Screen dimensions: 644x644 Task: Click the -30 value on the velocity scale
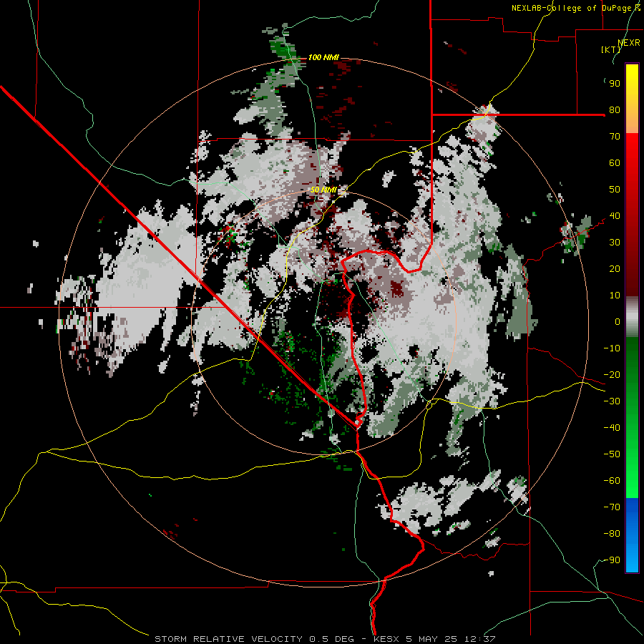612,401
